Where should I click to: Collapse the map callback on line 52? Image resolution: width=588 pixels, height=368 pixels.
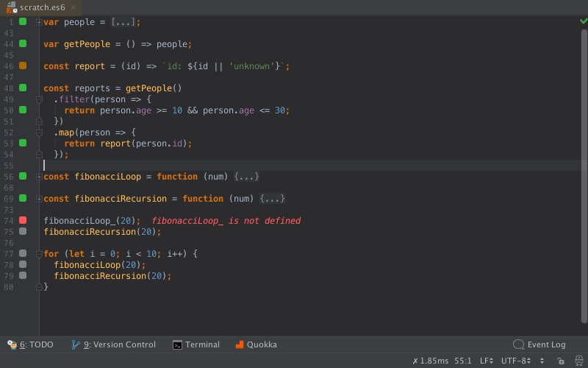click(39, 132)
